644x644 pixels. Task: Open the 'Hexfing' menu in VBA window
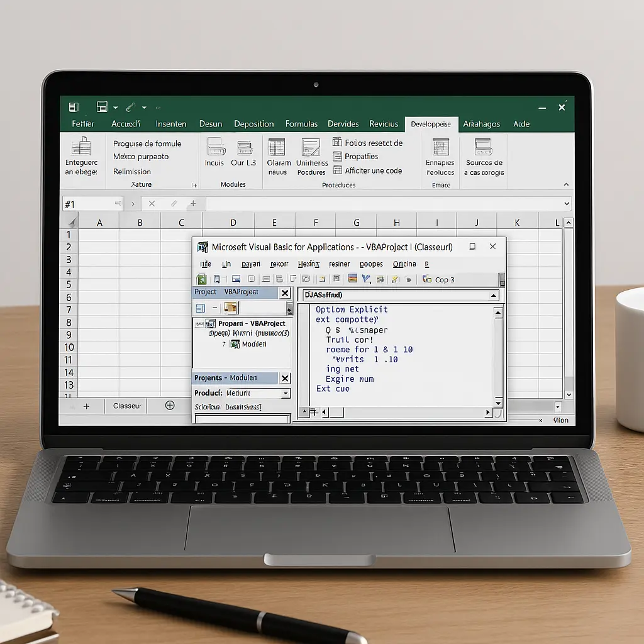(x=308, y=264)
